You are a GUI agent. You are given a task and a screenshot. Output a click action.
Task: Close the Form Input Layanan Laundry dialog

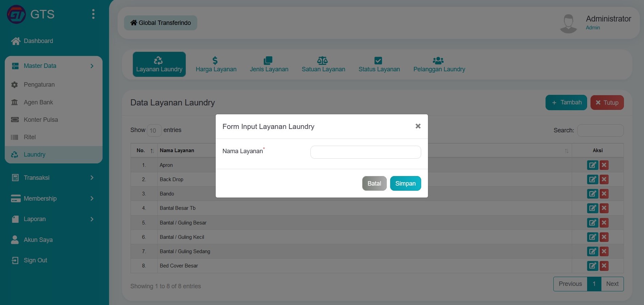[418, 126]
